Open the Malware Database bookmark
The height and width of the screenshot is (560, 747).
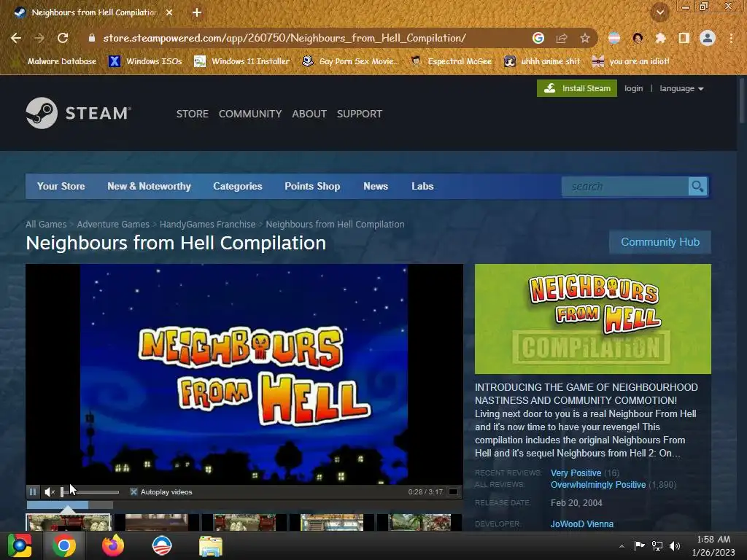click(55, 61)
